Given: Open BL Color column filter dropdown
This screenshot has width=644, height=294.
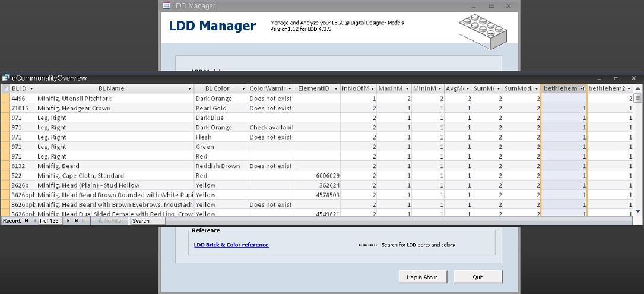Looking at the screenshot, I should (x=244, y=89).
